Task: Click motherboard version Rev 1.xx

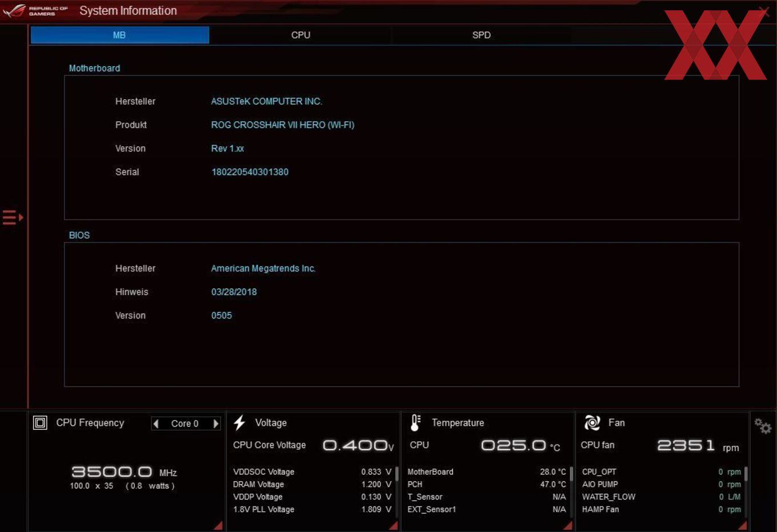Action: pos(227,148)
